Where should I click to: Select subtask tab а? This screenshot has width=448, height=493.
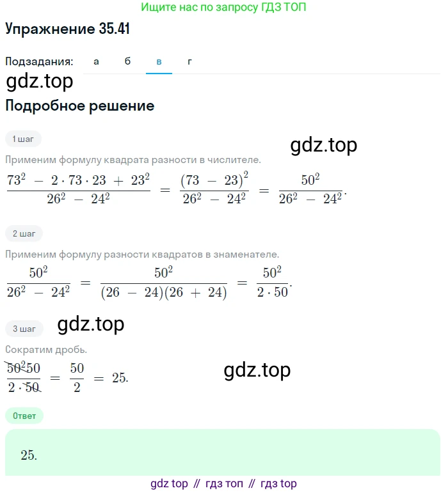coord(96,61)
